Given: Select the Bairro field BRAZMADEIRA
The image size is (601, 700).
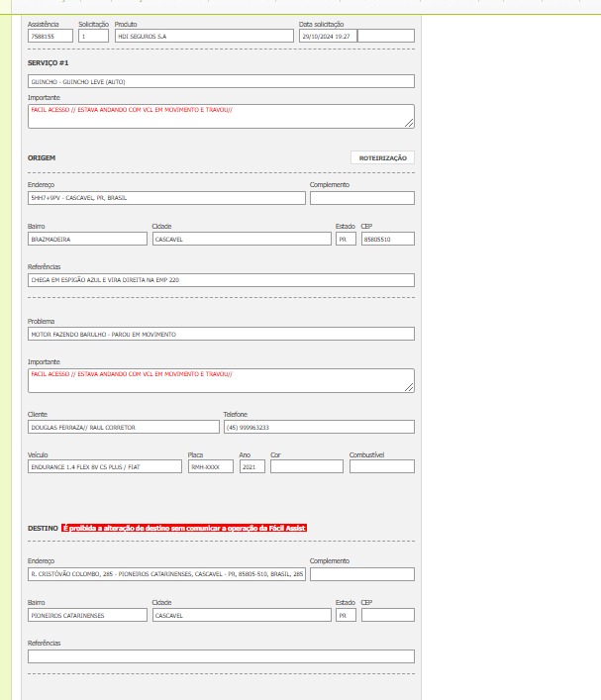Looking at the screenshot, I should [87, 239].
